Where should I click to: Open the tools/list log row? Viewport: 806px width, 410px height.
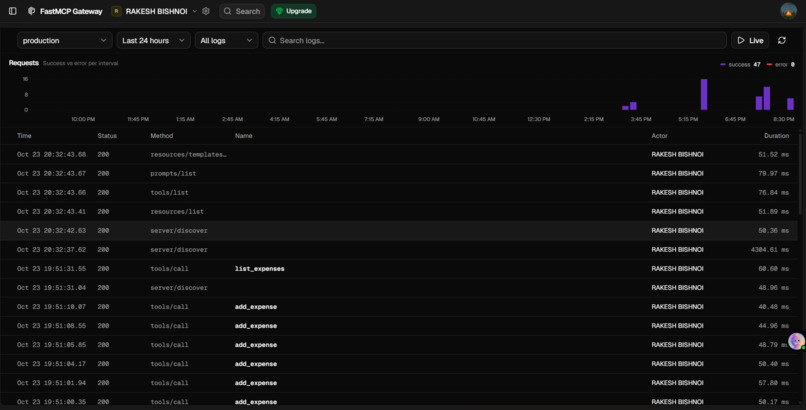pyautogui.click(x=399, y=192)
